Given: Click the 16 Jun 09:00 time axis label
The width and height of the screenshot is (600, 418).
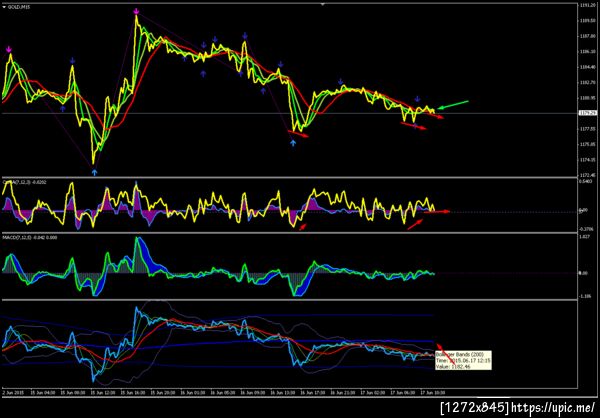Looking at the screenshot, I should click(x=252, y=393).
